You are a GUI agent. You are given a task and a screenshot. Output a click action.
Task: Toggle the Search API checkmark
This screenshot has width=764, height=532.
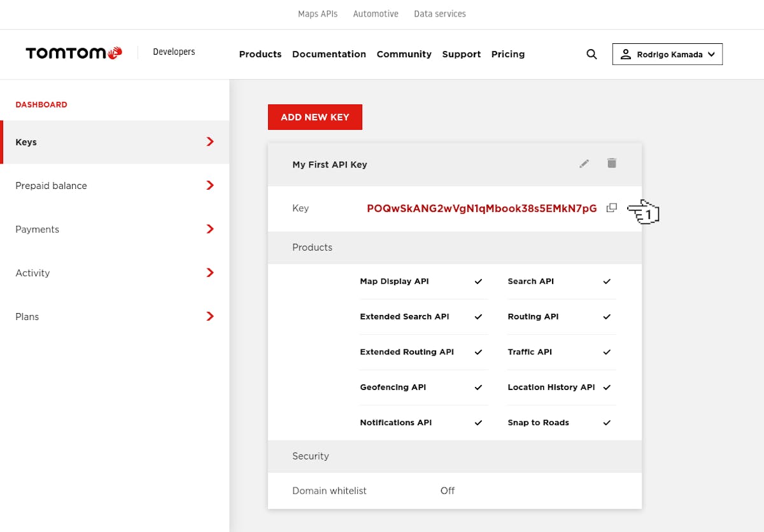[607, 281]
